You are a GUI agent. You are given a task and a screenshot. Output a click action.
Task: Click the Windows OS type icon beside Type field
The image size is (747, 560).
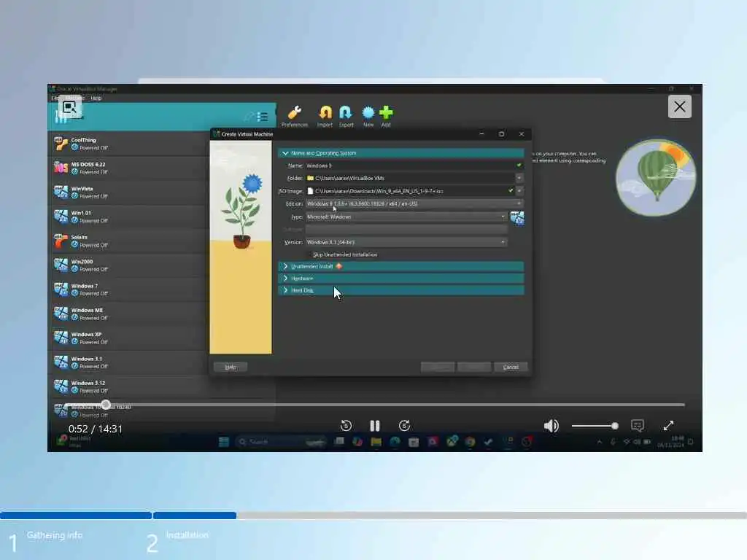517,218
